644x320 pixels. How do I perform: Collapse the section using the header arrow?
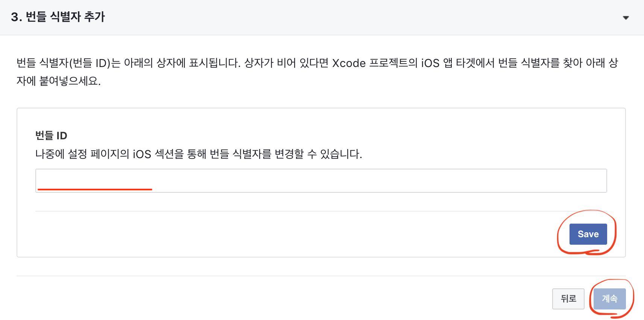point(626,18)
